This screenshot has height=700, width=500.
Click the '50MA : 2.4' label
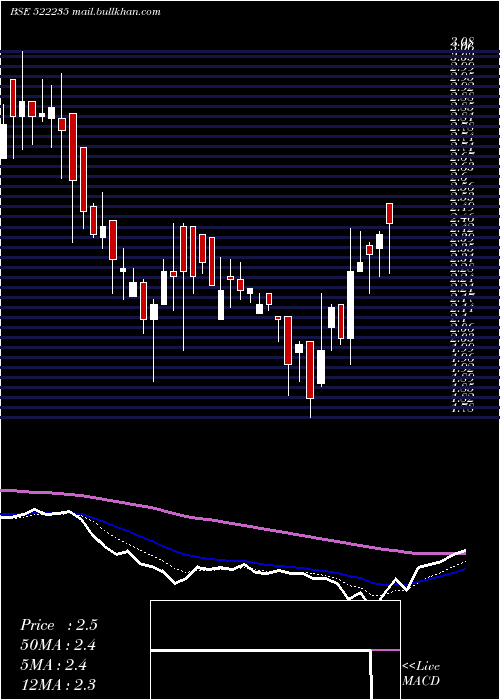(58, 645)
